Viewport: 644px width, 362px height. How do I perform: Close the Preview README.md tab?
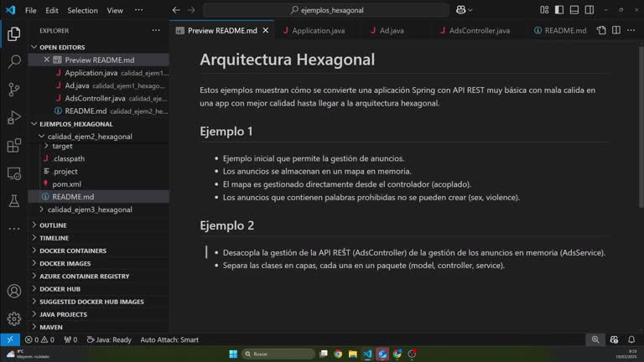266,30
